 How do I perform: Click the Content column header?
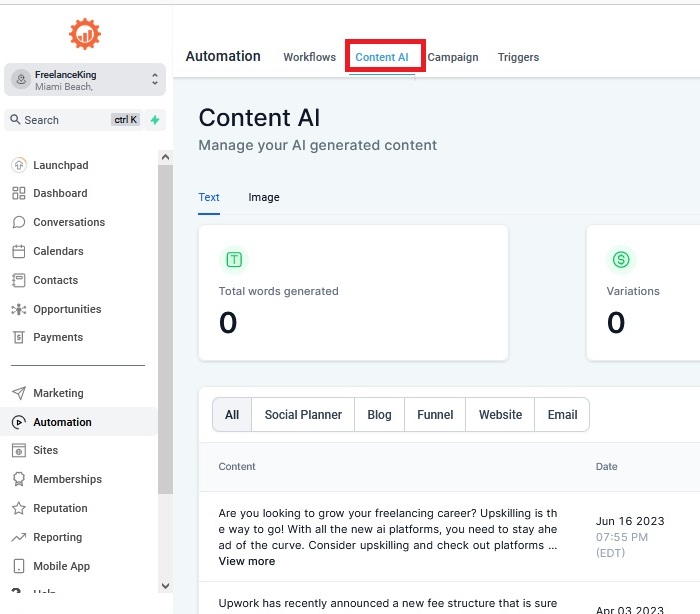coord(237,466)
